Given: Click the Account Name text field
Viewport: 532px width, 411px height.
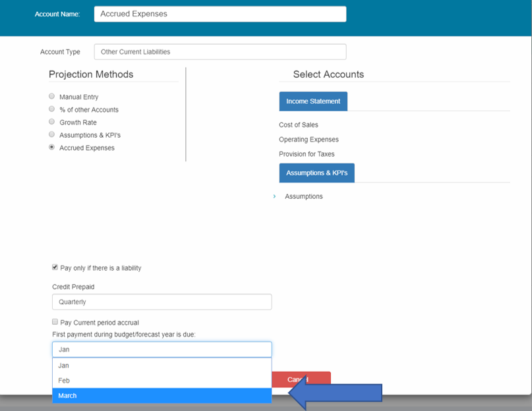Looking at the screenshot, I should pos(220,14).
